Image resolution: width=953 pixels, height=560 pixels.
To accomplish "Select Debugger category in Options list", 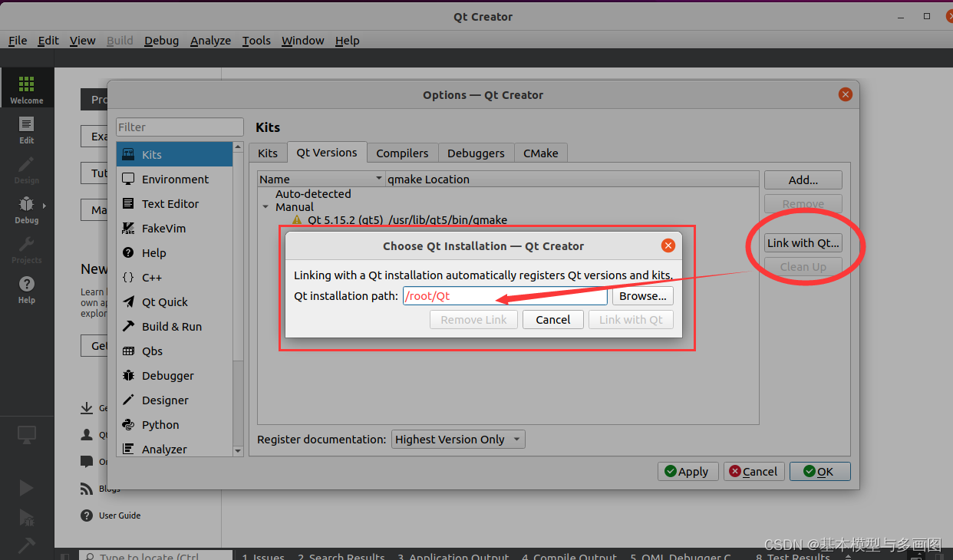I will point(174,375).
